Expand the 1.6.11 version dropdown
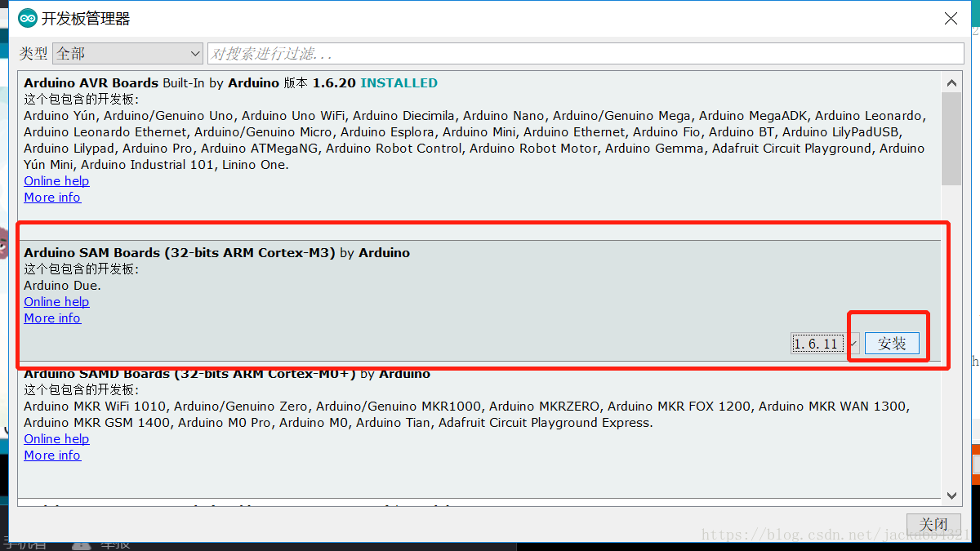This screenshot has height=551, width=980. (x=825, y=344)
